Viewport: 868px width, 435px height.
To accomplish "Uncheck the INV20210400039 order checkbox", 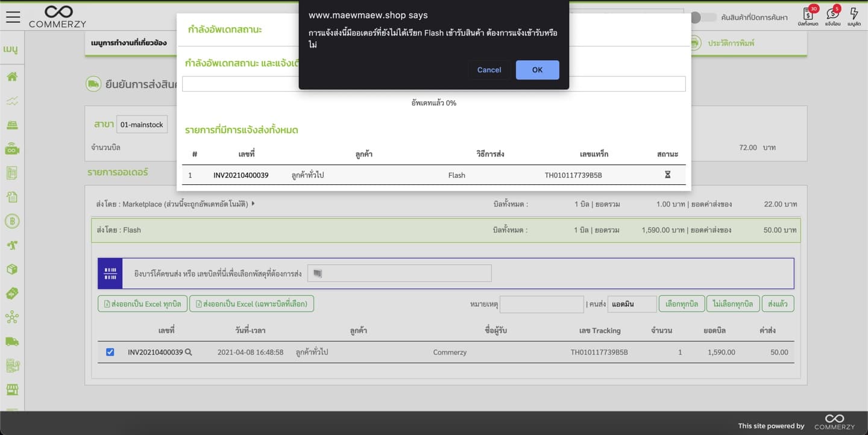I will (110, 352).
